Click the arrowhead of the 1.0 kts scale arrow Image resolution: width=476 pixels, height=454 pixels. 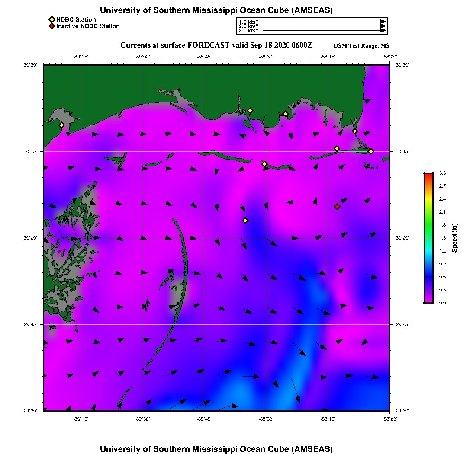click(383, 22)
